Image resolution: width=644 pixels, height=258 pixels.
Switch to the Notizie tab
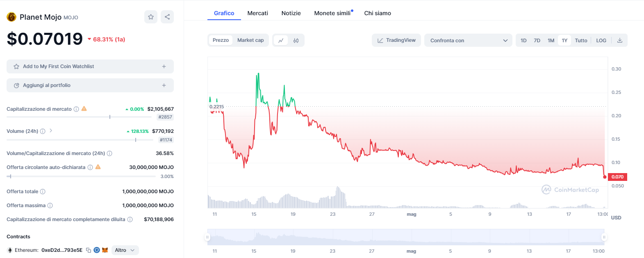(291, 13)
